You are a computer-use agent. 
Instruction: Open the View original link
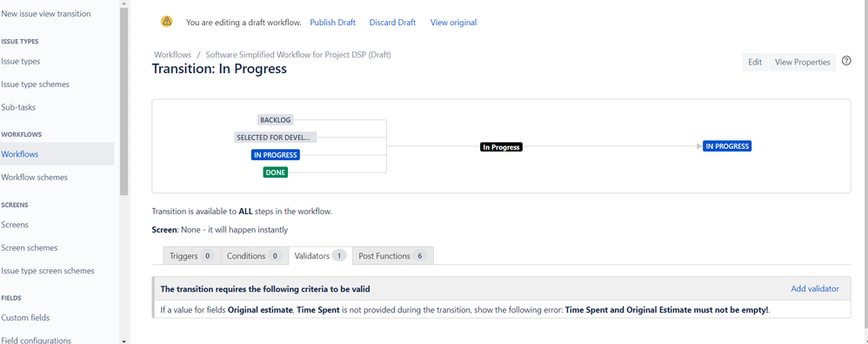pyautogui.click(x=453, y=23)
